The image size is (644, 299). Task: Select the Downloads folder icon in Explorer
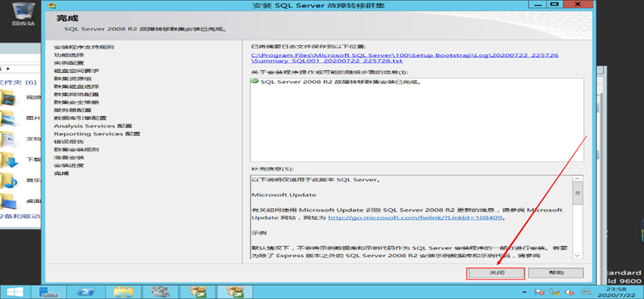[9, 160]
